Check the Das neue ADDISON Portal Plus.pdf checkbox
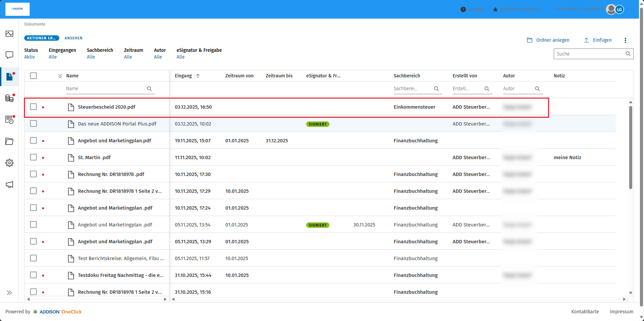The image size is (644, 321). pos(33,123)
